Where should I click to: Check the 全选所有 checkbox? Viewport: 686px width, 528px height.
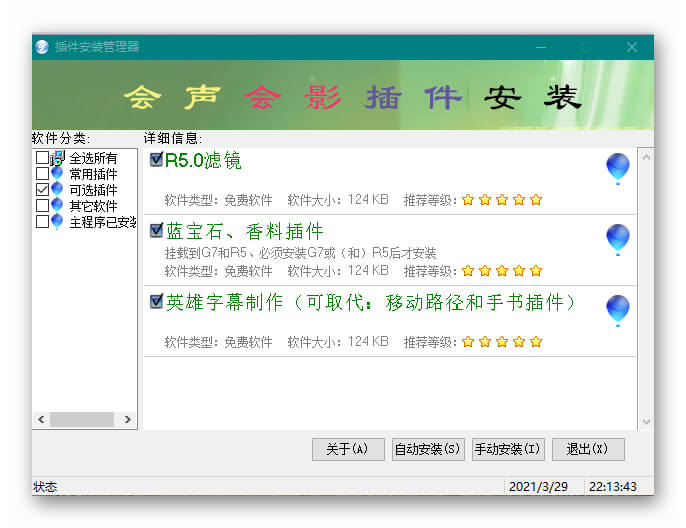[x=42, y=157]
